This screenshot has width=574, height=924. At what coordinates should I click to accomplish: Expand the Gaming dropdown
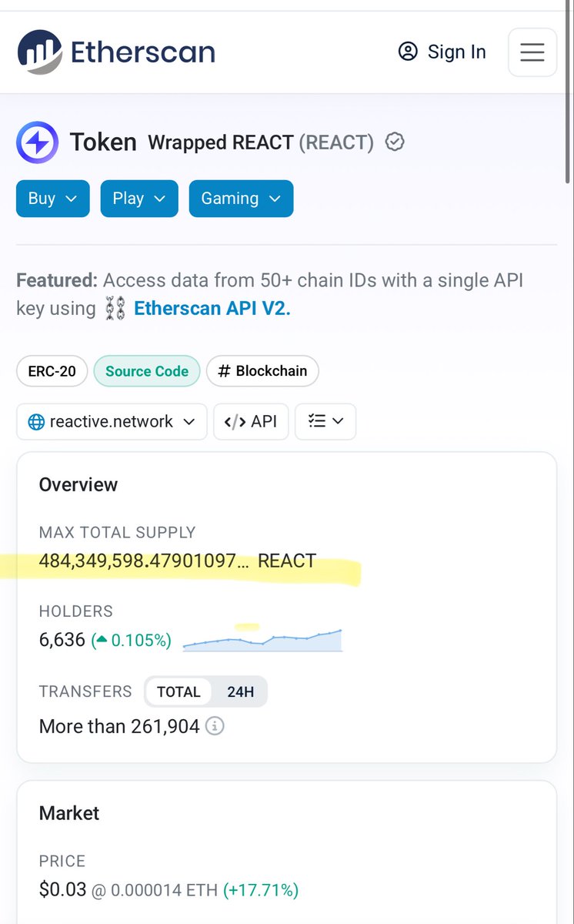coord(241,199)
